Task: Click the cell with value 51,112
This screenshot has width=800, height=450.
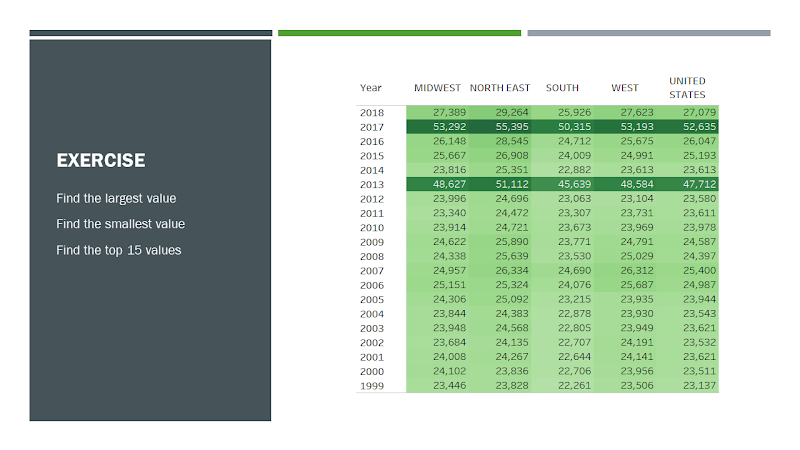Action: (500, 184)
